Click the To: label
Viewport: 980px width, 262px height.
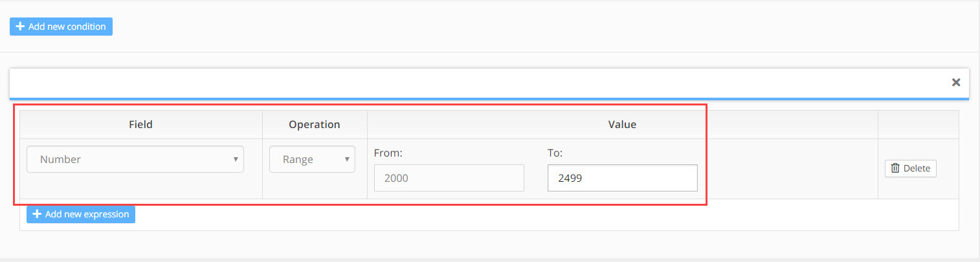coord(555,153)
